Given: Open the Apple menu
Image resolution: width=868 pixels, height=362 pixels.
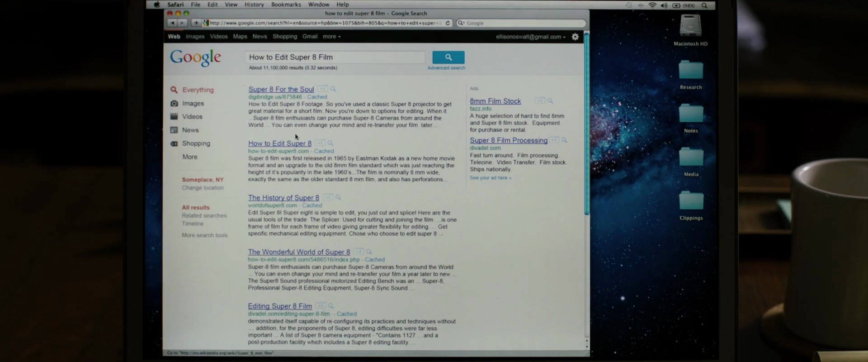Looking at the screenshot, I should [x=157, y=5].
